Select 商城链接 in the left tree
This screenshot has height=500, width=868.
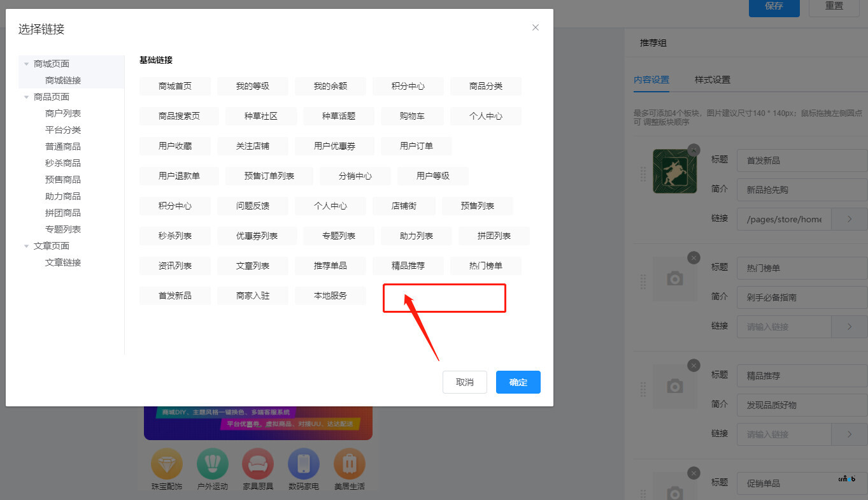(63, 80)
